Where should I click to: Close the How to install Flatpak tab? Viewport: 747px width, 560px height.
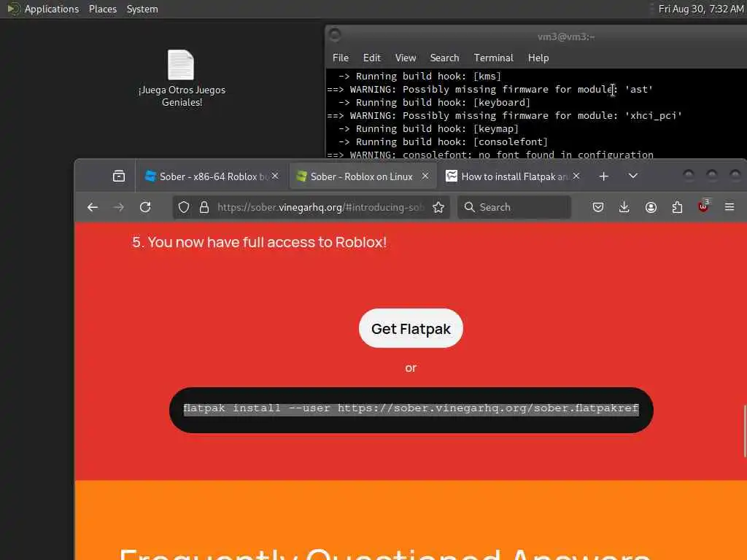pos(576,176)
